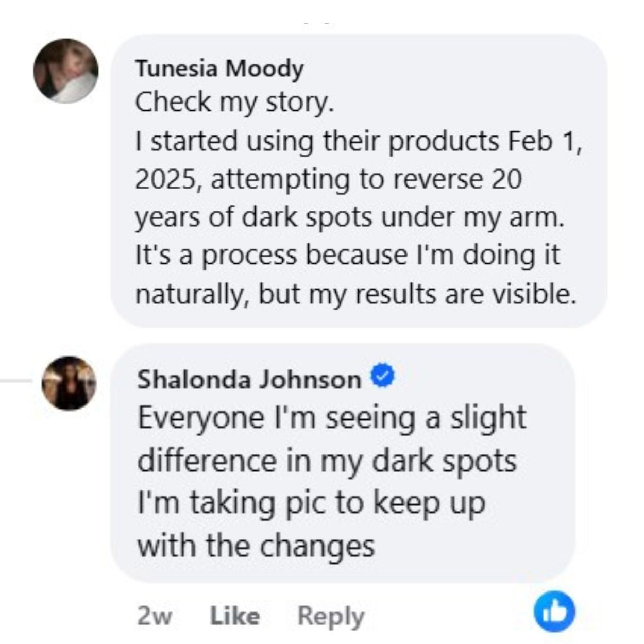The image size is (644, 644).
Task: Click the "with the changes" text line
Action: click(x=256, y=545)
